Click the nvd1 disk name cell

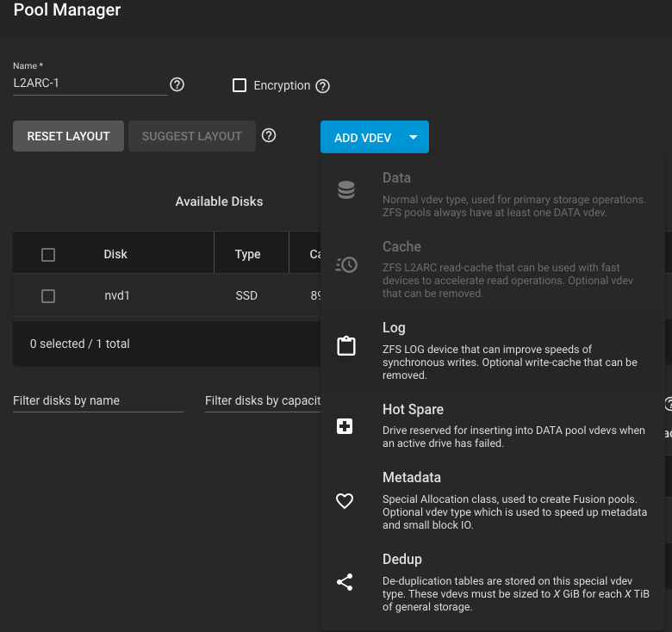click(117, 295)
